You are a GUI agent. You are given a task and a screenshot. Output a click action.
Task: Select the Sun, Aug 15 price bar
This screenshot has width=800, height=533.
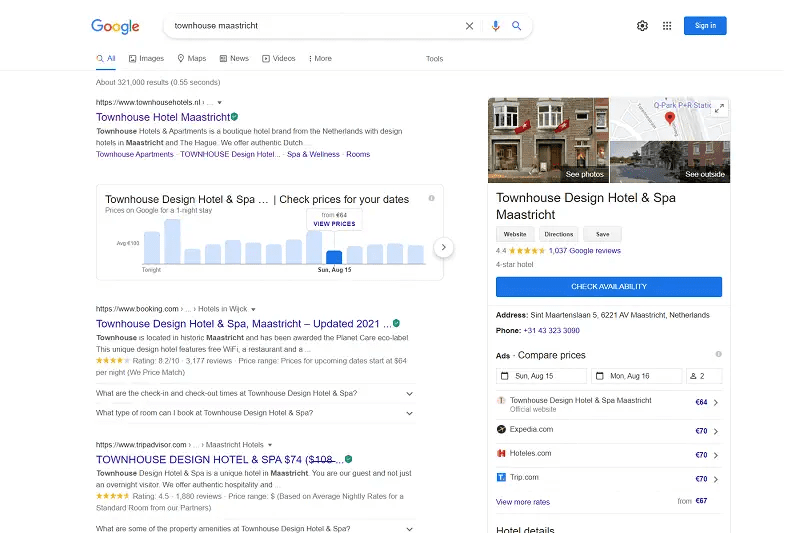(334, 257)
